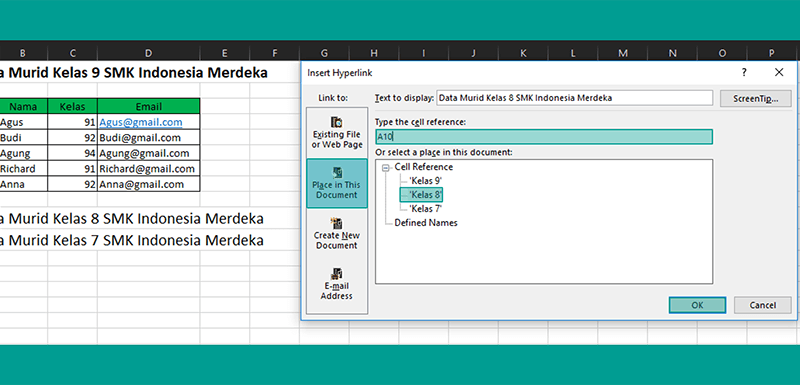Select column M header
The width and height of the screenshot is (800, 385).
[x=623, y=53]
